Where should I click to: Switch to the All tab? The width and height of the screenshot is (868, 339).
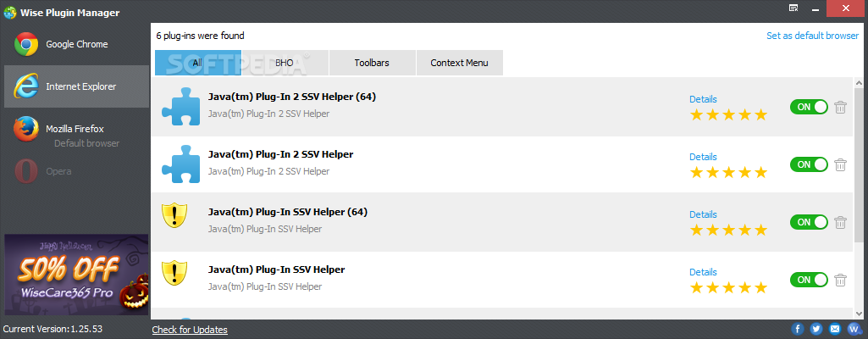tap(197, 63)
